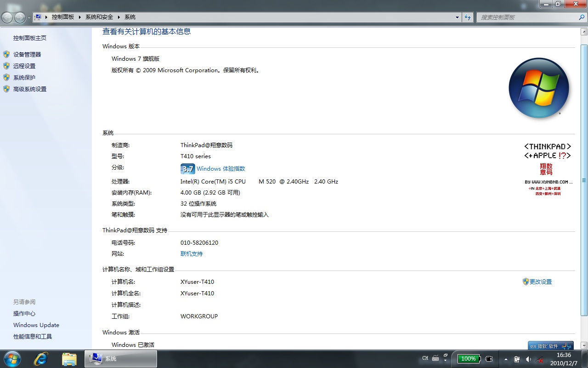The height and width of the screenshot is (368, 588).
Task: Click the language bar restore icon
Action: click(446, 356)
